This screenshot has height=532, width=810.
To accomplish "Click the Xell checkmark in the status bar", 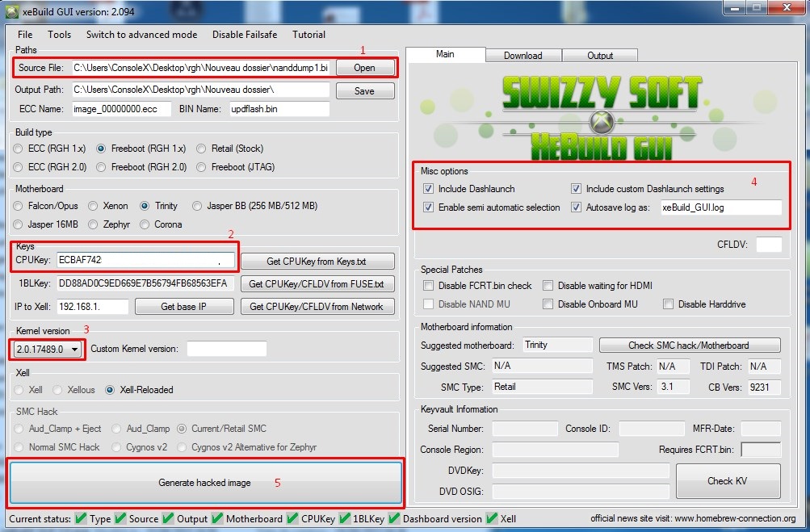I will [x=491, y=519].
